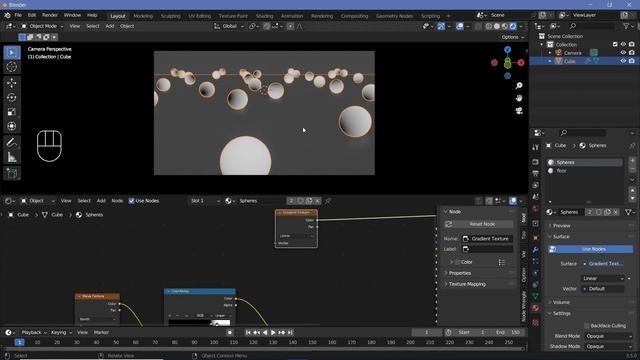Disable Cube in renders camera icon
Viewport: 640px width, 360px height.
click(632, 61)
